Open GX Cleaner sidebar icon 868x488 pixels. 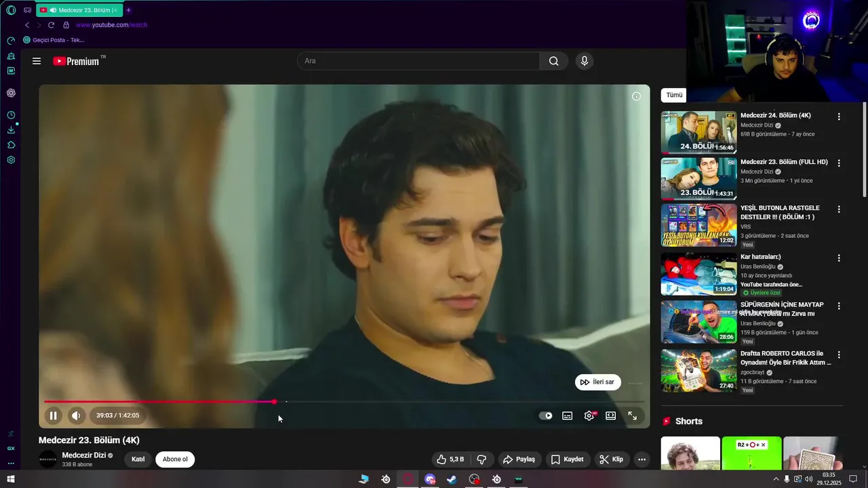click(x=11, y=56)
